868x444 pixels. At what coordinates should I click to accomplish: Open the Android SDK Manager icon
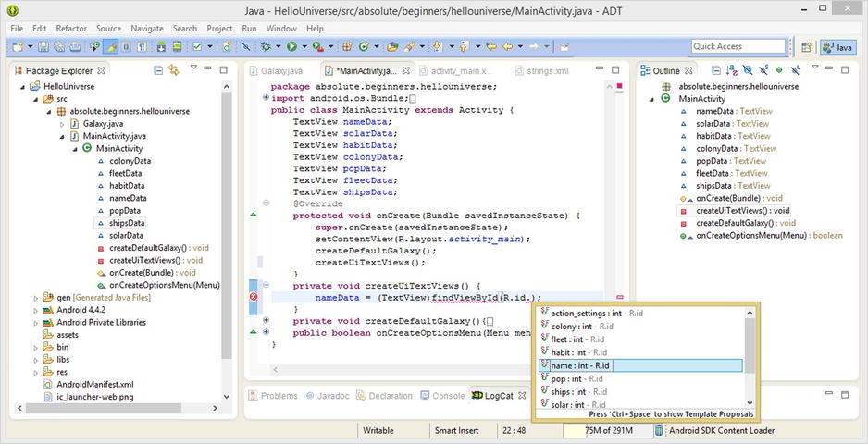pyautogui.click(x=161, y=47)
